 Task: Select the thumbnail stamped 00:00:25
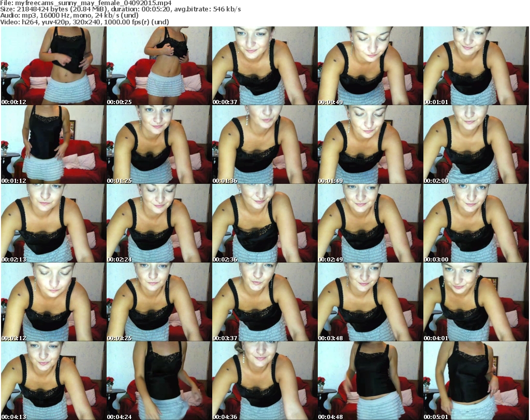point(159,66)
